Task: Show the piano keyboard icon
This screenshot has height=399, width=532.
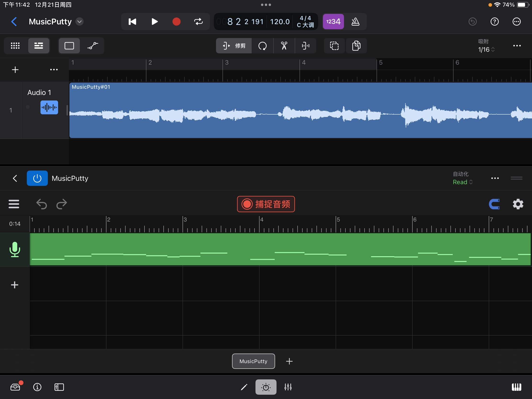Action: [x=516, y=387]
